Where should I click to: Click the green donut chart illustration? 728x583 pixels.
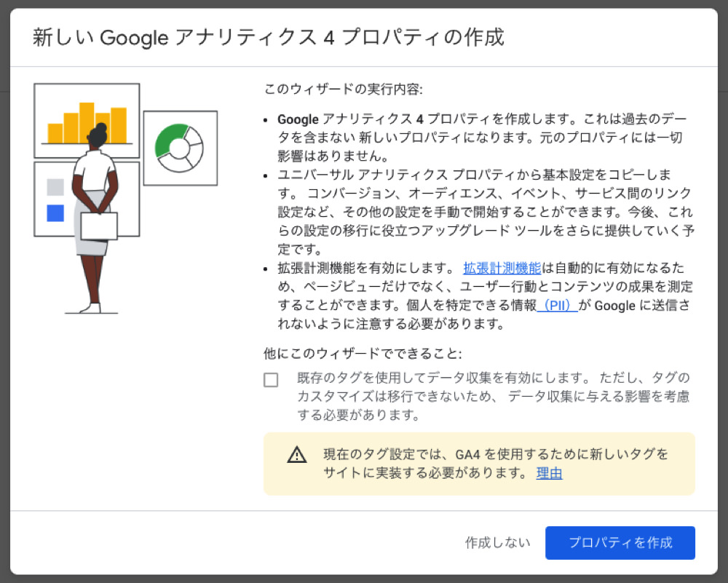click(x=180, y=148)
